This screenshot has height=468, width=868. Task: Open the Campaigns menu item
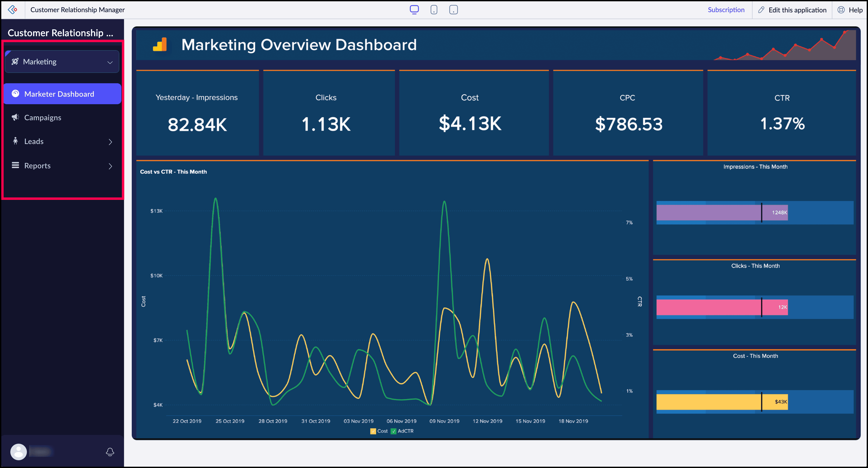click(43, 117)
